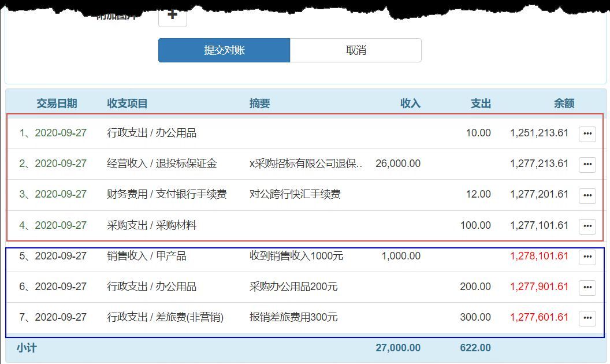The width and height of the screenshot is (610, 364).
Task: Click the income amount 26,000.00
Action: click(397, 164)
